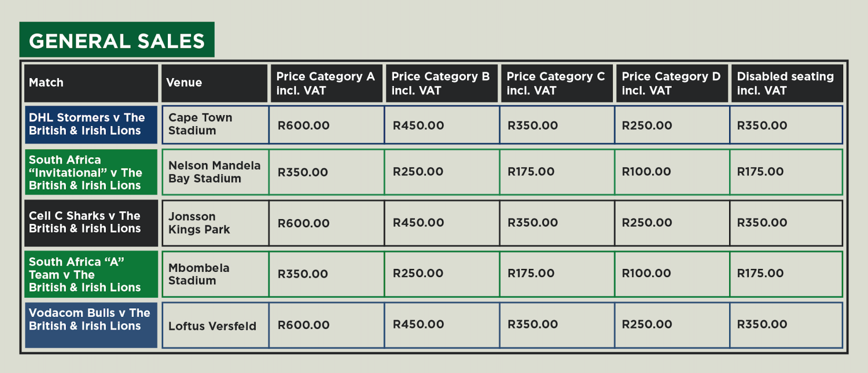Select the Mbombela Stadium venue cell

215,274
